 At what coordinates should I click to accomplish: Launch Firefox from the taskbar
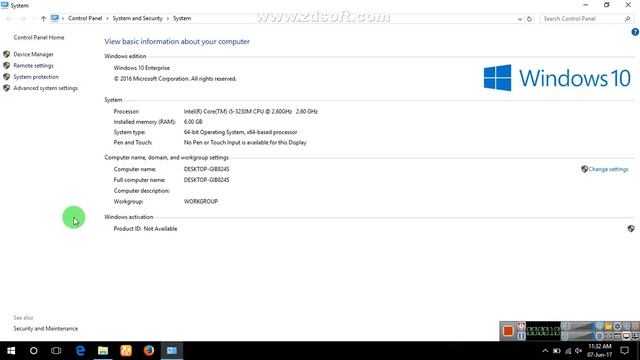tap(149, 351)
